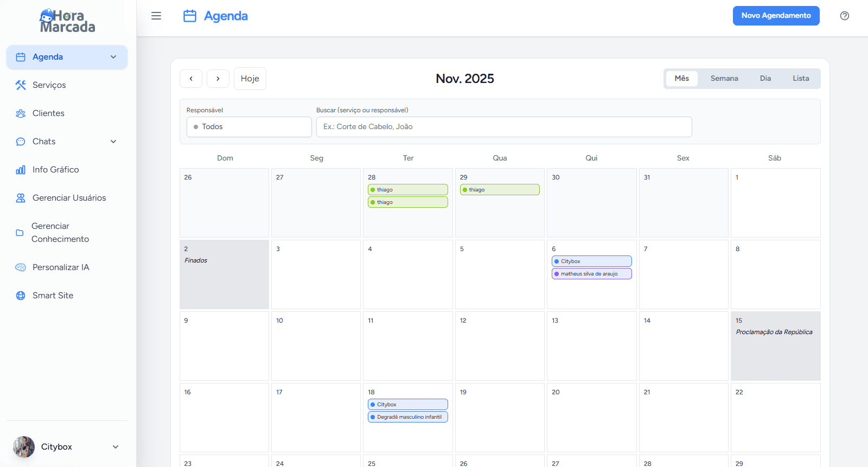The image size is (868, 467).
Task: Switch calendar to Semana view
Action: pos(724,79)
